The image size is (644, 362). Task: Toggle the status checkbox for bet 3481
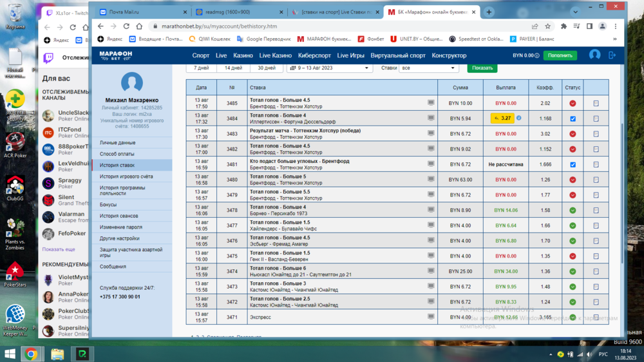573,164
